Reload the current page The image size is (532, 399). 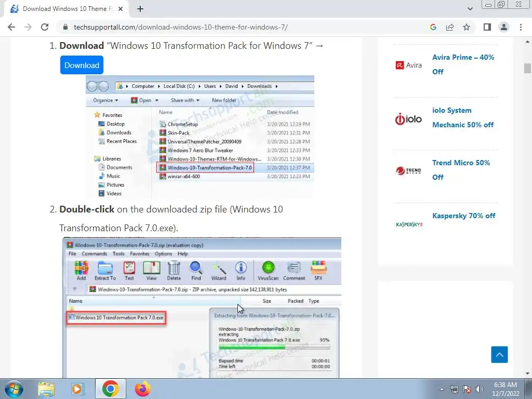pos(45,27)
